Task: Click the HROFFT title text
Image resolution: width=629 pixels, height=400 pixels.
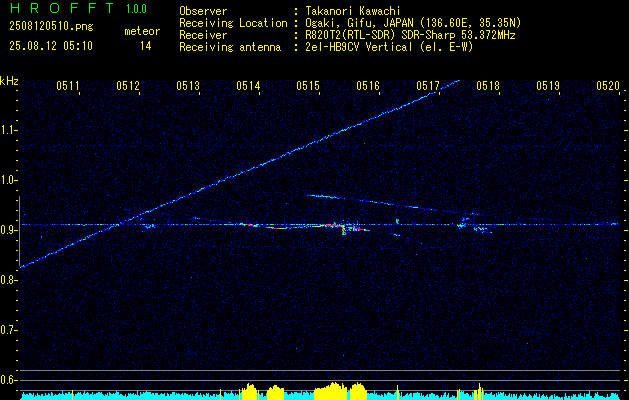Action: (62, 8)
